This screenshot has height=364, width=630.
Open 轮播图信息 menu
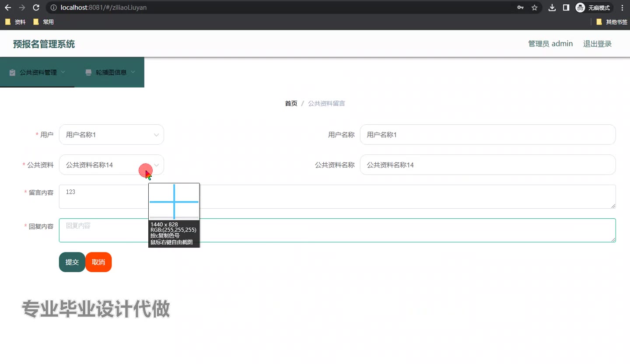tap(109, 72)
